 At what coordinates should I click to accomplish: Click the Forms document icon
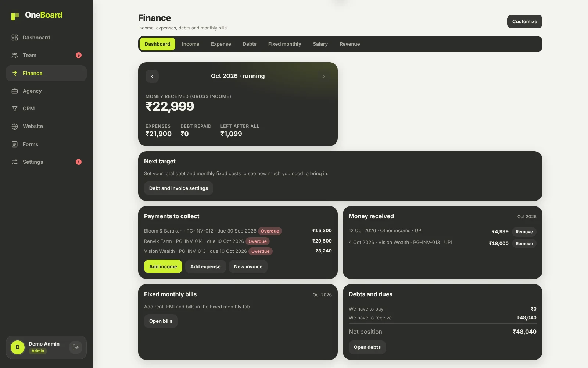coord(15,144)
